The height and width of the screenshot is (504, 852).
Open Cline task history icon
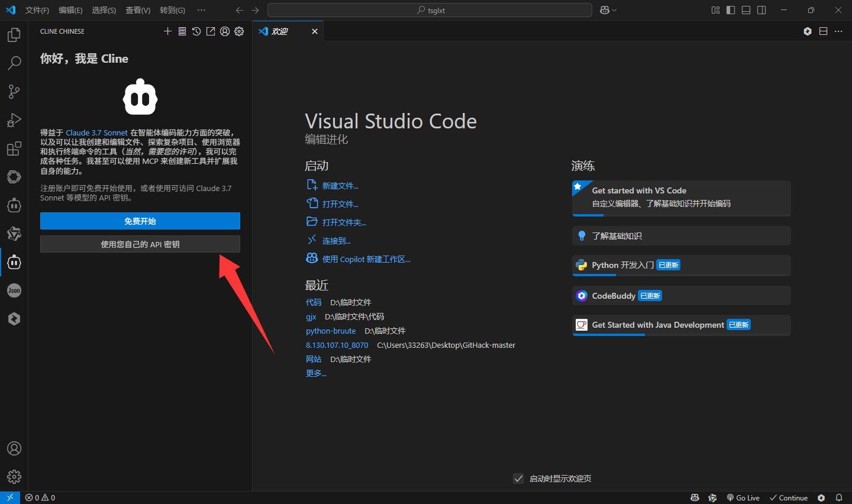[x=196, y=31]
